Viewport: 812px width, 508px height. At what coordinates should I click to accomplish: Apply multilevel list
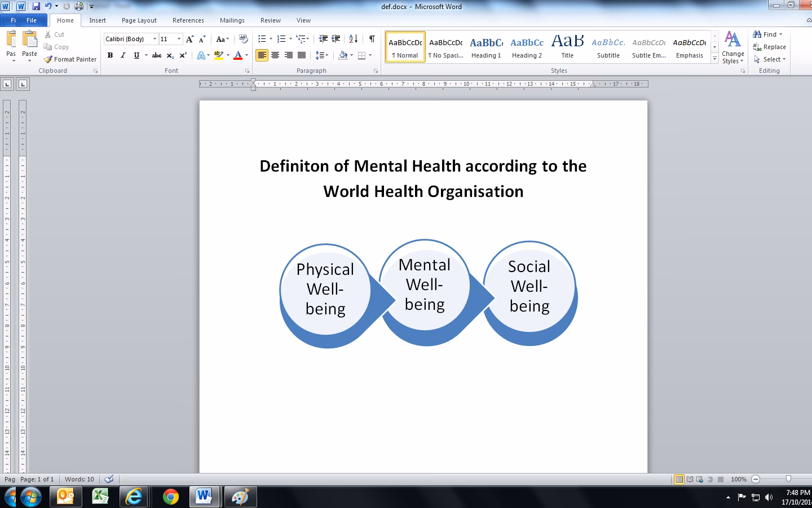[x=301, y=39]
